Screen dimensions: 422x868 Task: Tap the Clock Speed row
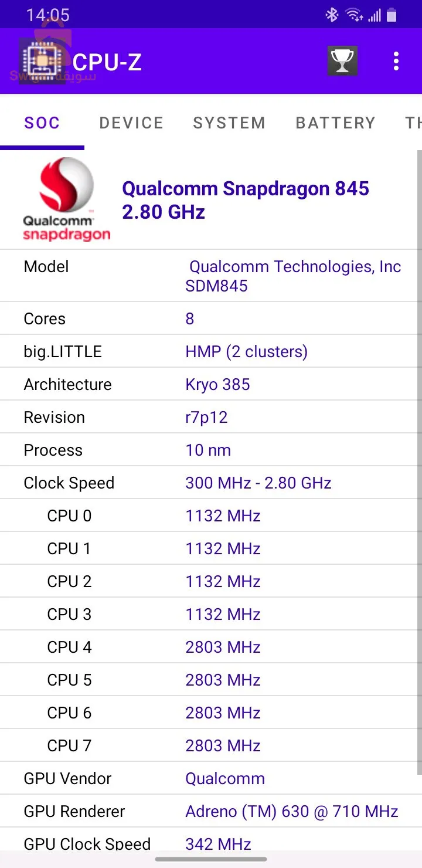coord(211,483)
